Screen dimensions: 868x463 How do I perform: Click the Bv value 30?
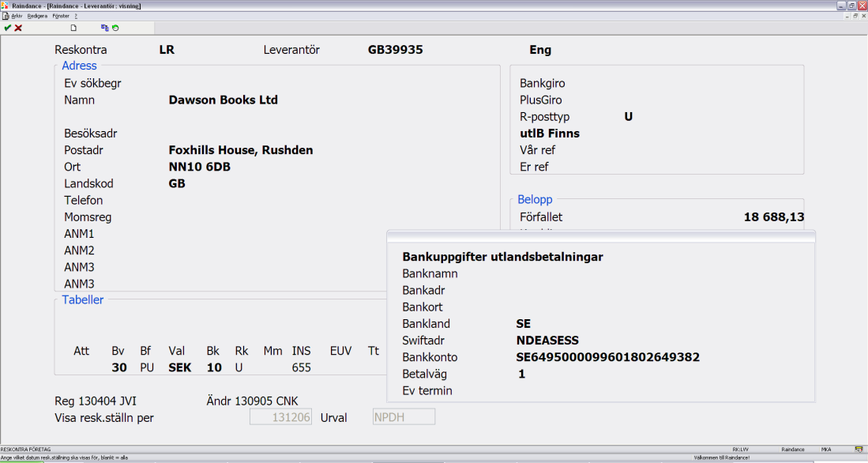[x=119, y=367]
